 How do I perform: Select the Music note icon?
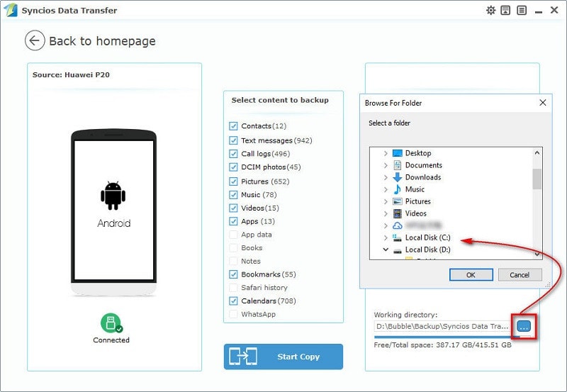(398, 189)
